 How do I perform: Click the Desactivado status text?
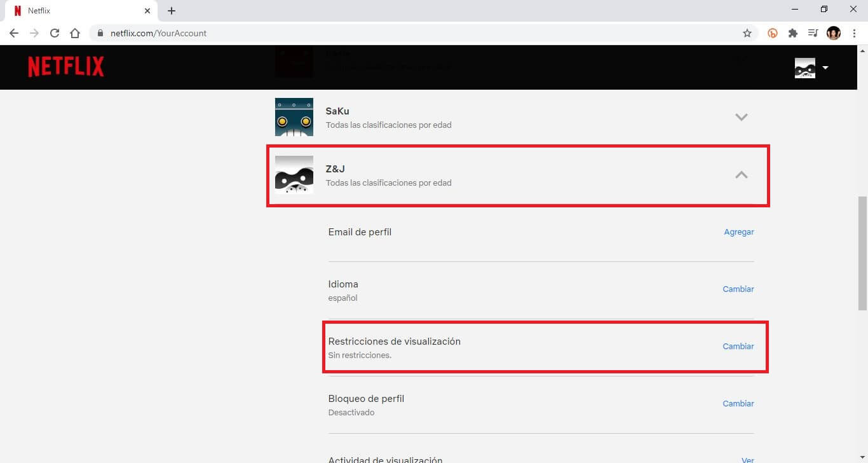pyautogui.click(x=351, y=413)
